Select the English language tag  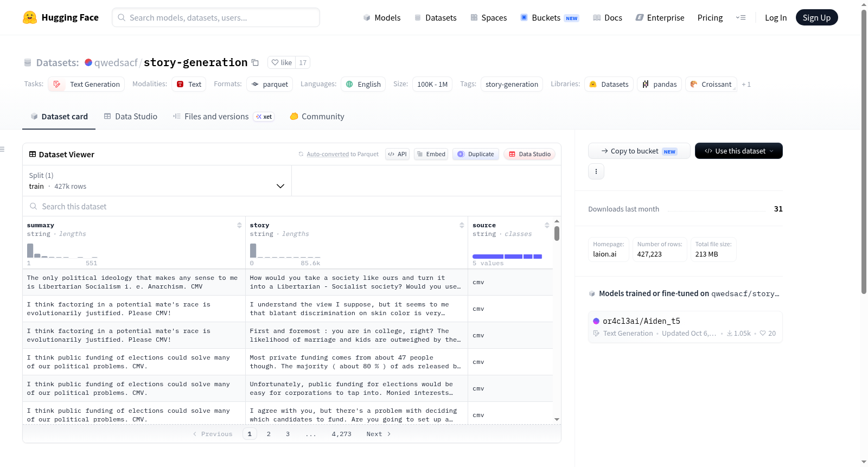(363, 84)
